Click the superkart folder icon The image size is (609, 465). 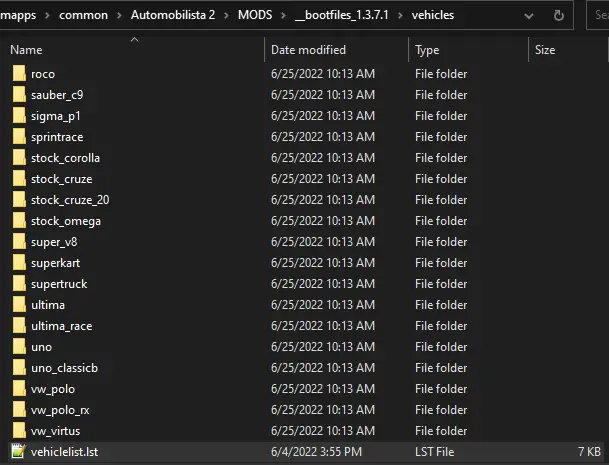coord(19,262)
